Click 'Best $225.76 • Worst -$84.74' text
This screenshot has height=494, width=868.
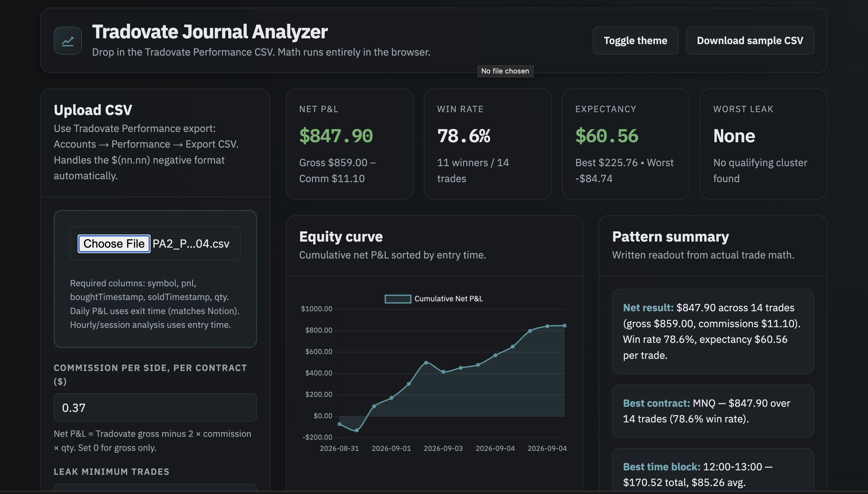point(624,170)
